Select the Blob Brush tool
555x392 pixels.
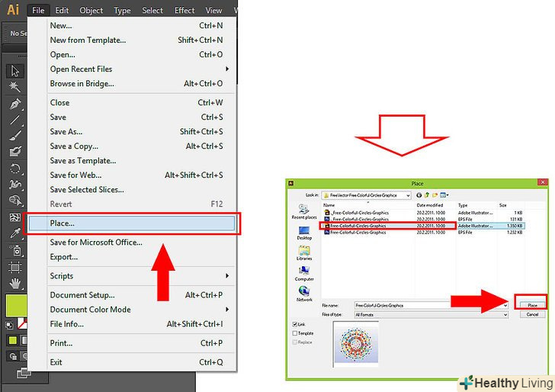pyautogui.click(x=15, y=152)
